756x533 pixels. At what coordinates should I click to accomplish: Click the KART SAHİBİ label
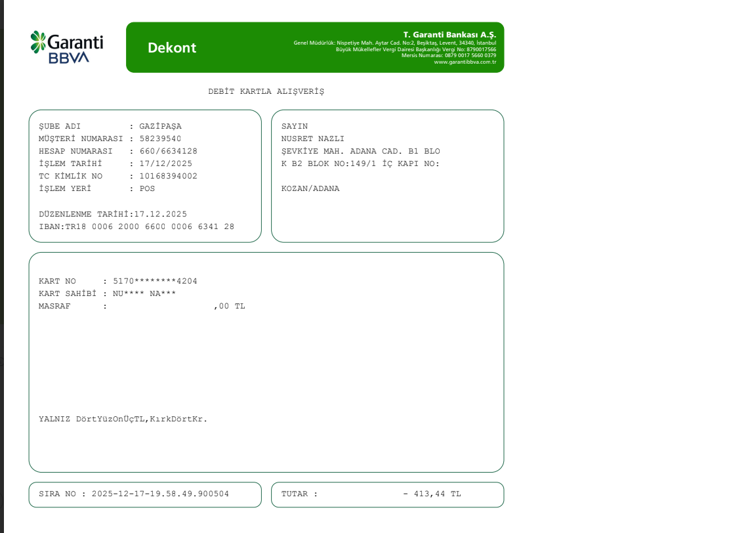click(68, 294)
